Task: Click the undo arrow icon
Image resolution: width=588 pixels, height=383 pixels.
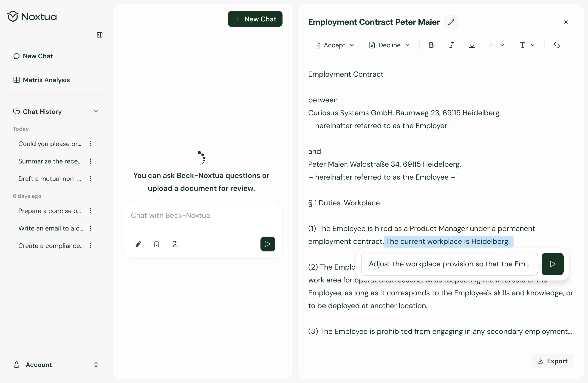Action: click(x=556, y=45)
